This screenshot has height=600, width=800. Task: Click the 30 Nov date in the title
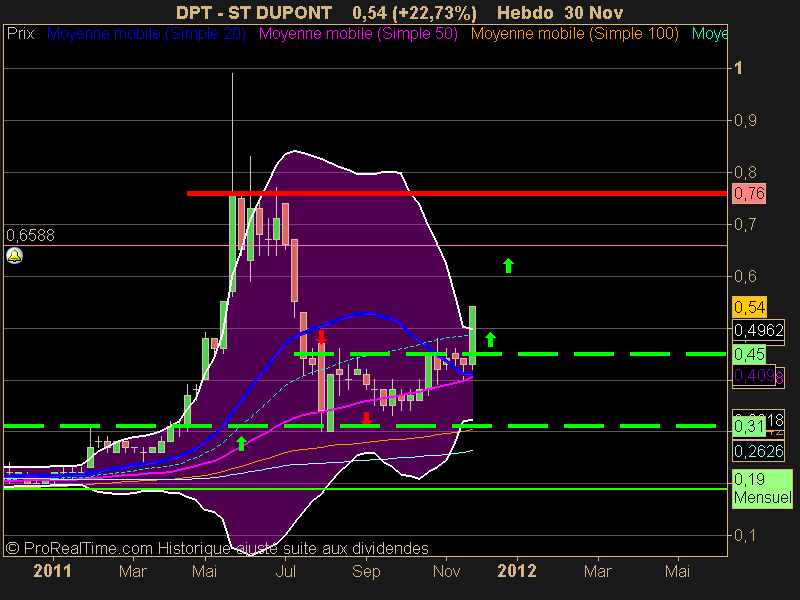[594, 12]
